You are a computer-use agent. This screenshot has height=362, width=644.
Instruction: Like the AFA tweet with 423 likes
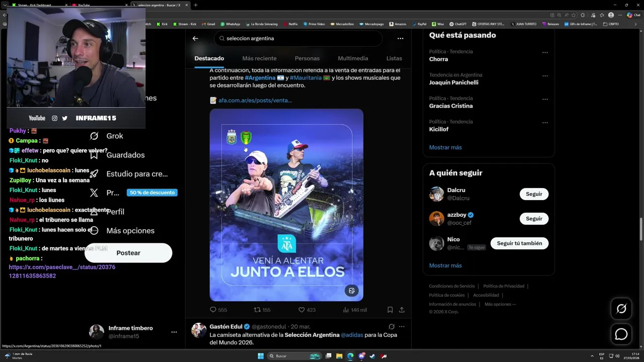tap(307, 310)
